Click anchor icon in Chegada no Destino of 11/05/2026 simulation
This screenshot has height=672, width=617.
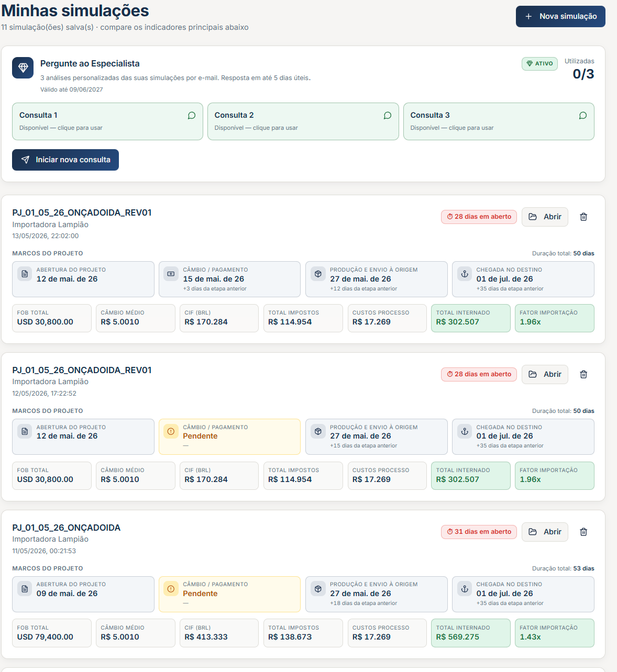pyautogui.click(x=465, y=589)
